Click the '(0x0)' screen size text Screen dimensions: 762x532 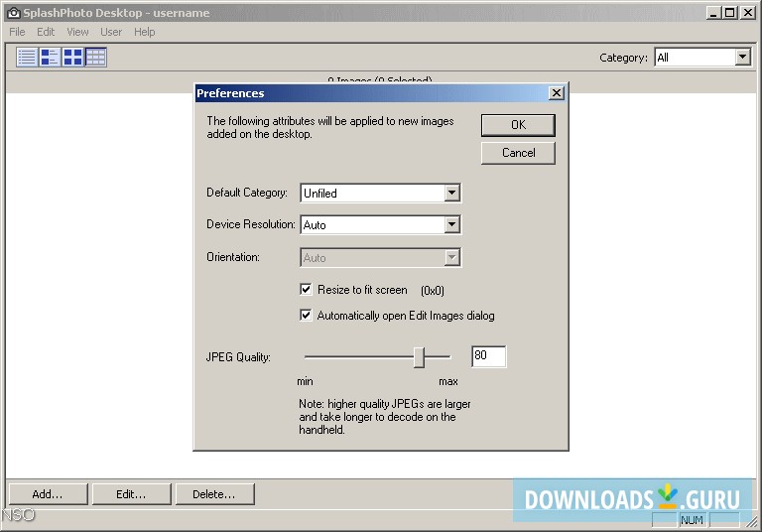433,290
